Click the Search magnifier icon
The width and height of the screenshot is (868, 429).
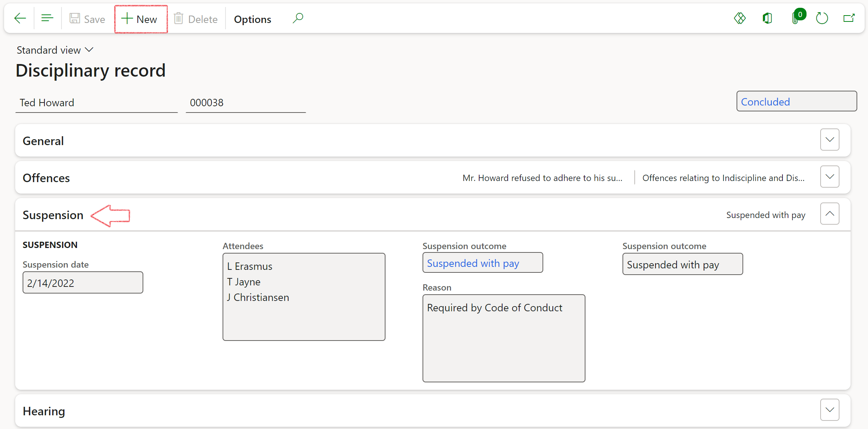click(x=298, y=18)
